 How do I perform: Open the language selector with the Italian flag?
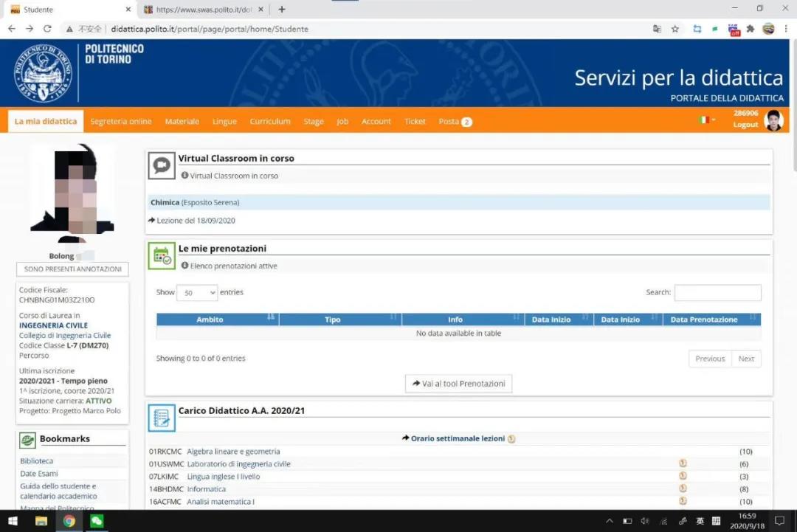tap(706, 120)
